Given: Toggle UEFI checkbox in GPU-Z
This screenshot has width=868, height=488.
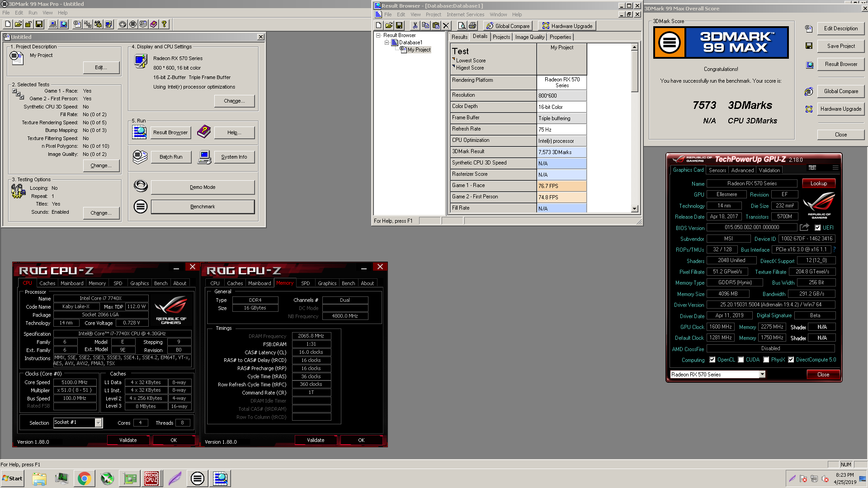Looking at the screenshot, I should tap(817, 228).
